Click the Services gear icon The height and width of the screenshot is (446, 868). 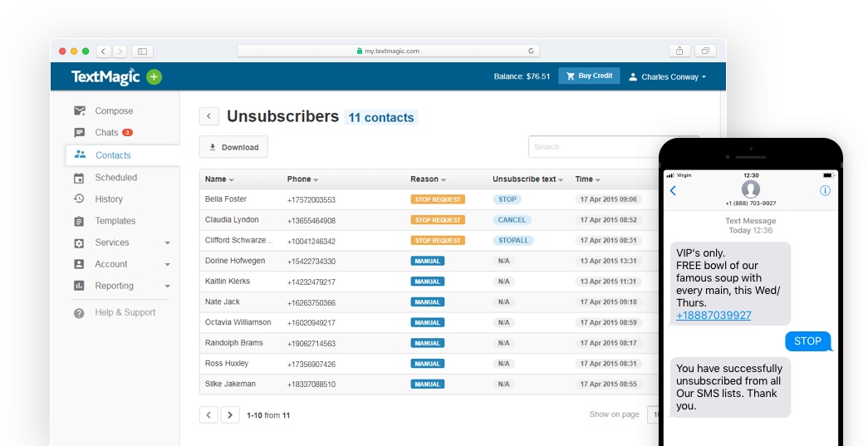click(x=79, y=243)
